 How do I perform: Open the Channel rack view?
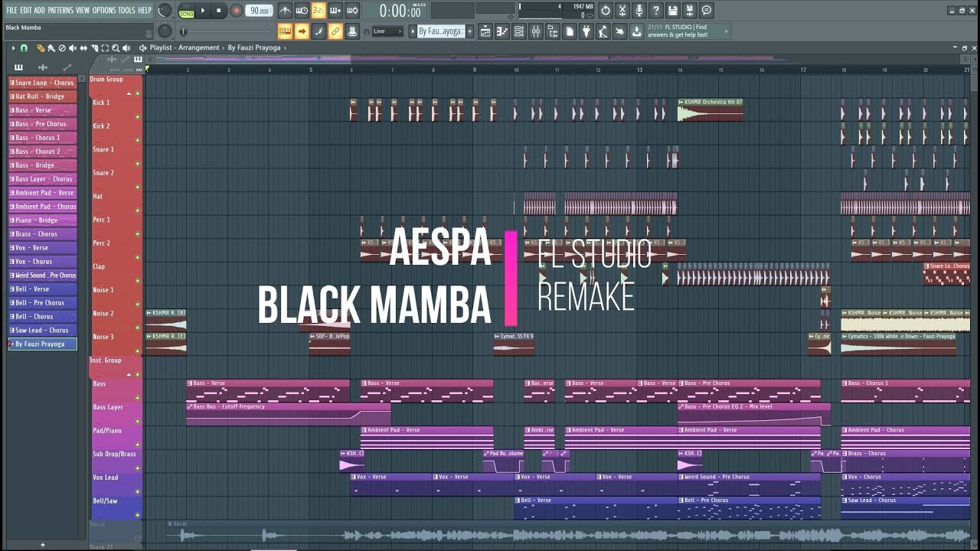pyautogui.click(x=519, y=31)
